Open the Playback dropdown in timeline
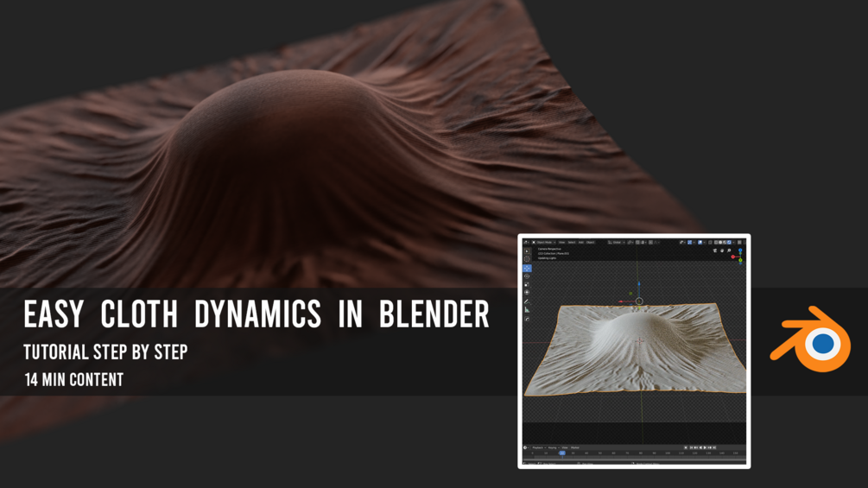This screenshot has height=488, width=868. click(x=539, y=447)
